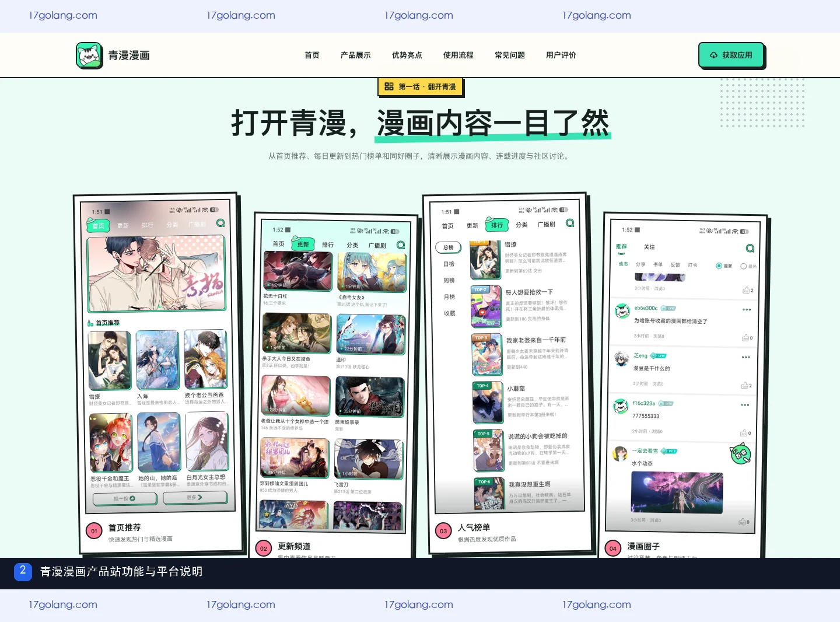Open the 关注 tab in community screen
This screenshot has height=622, width=840.
click(x=649, y=247)
